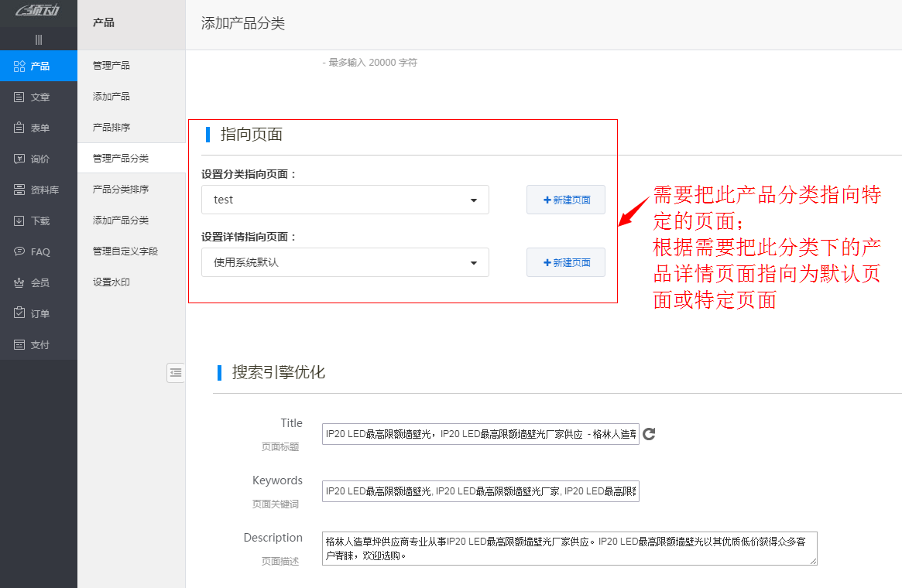Select the 文章 icon in the sidebar

coord(39,97)
